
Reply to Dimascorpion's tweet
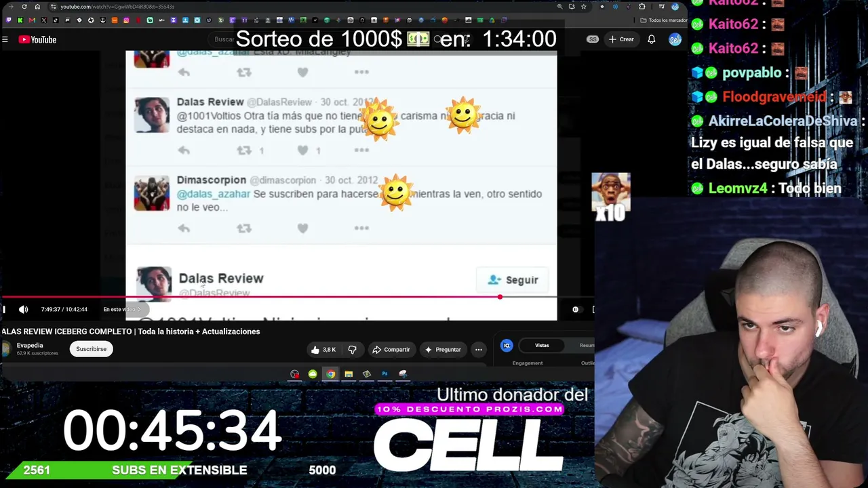tap(184, 228)
